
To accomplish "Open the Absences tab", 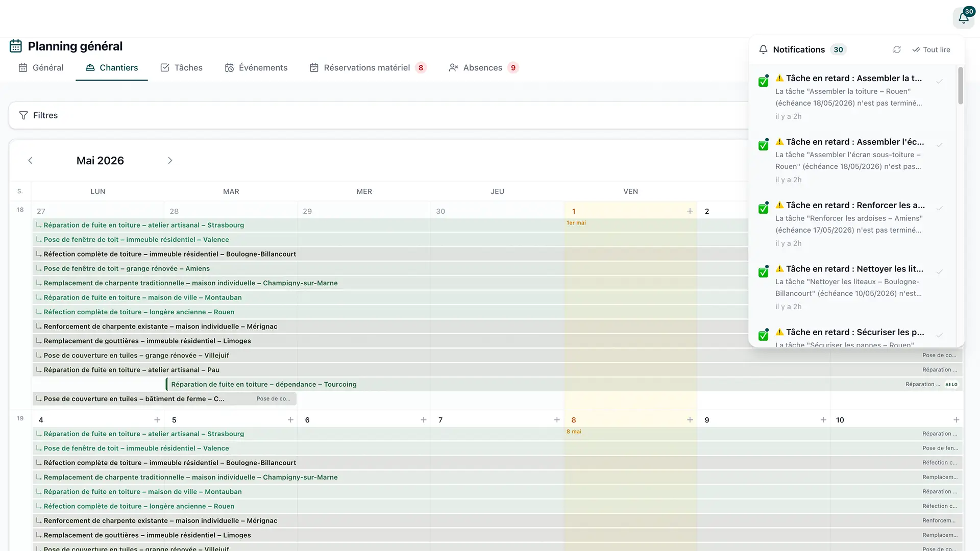I will [x=483, y=68].
